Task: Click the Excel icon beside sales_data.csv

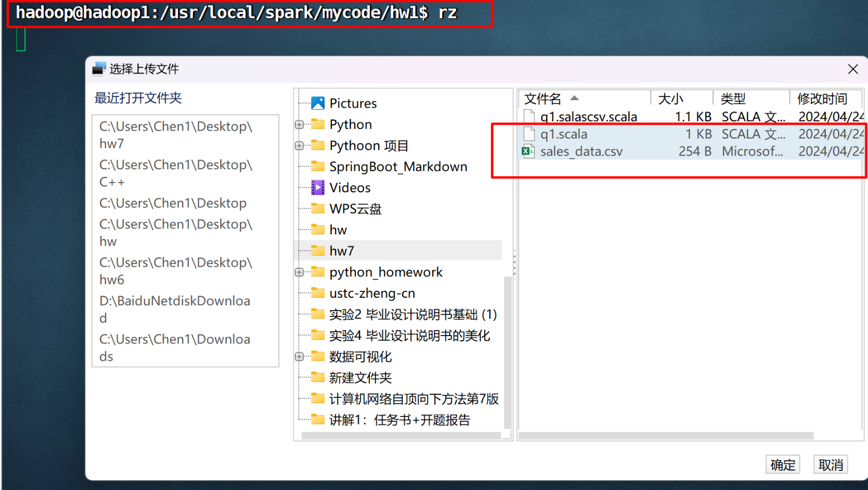Action: 529,151
